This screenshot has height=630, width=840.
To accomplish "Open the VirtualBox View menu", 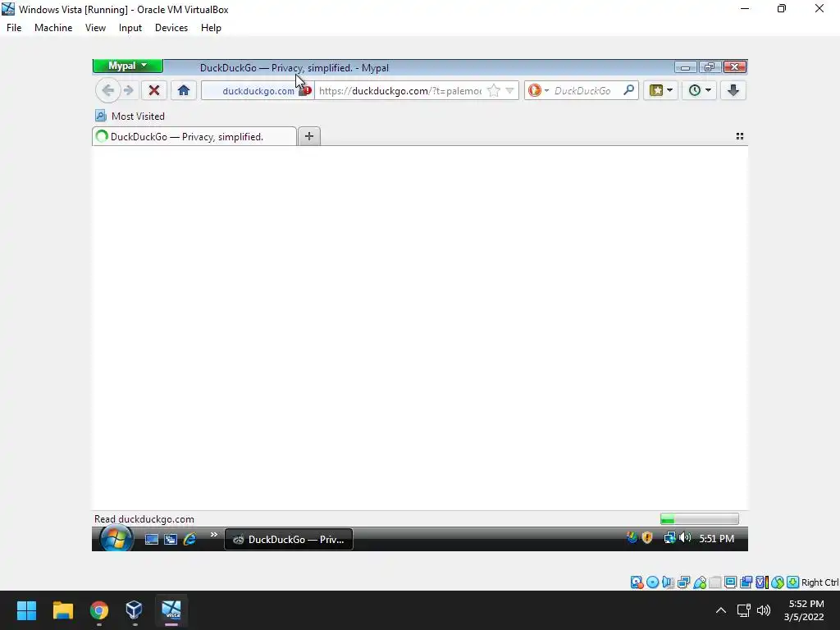I will 95,28.
